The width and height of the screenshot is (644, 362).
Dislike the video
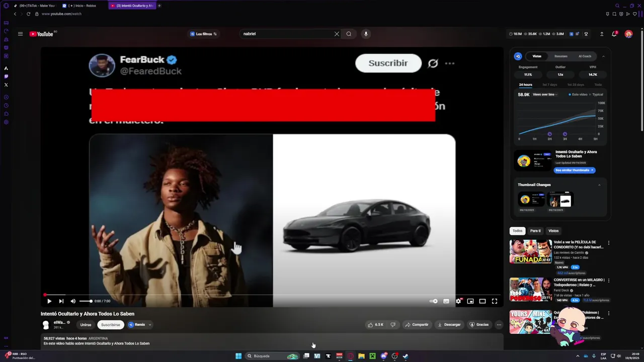click(393, 325)
